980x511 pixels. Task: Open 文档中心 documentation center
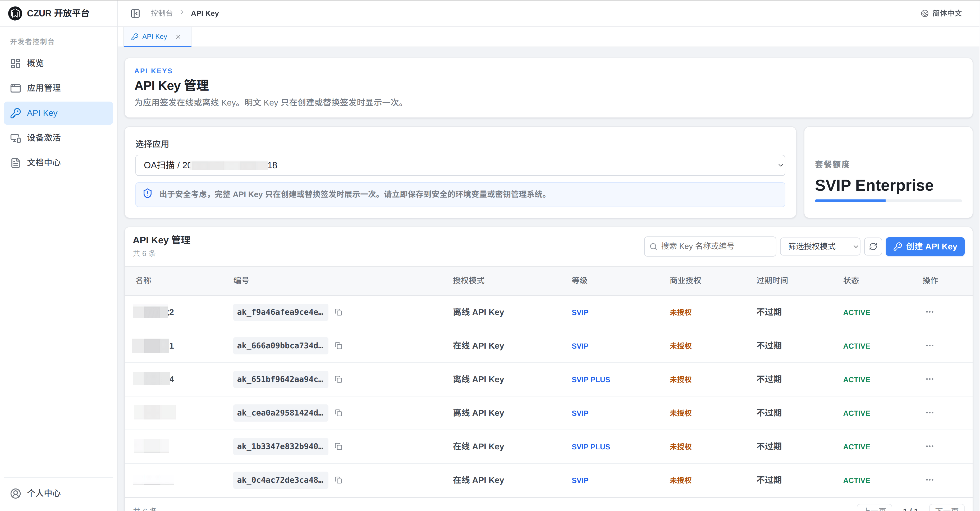[58, 163]
